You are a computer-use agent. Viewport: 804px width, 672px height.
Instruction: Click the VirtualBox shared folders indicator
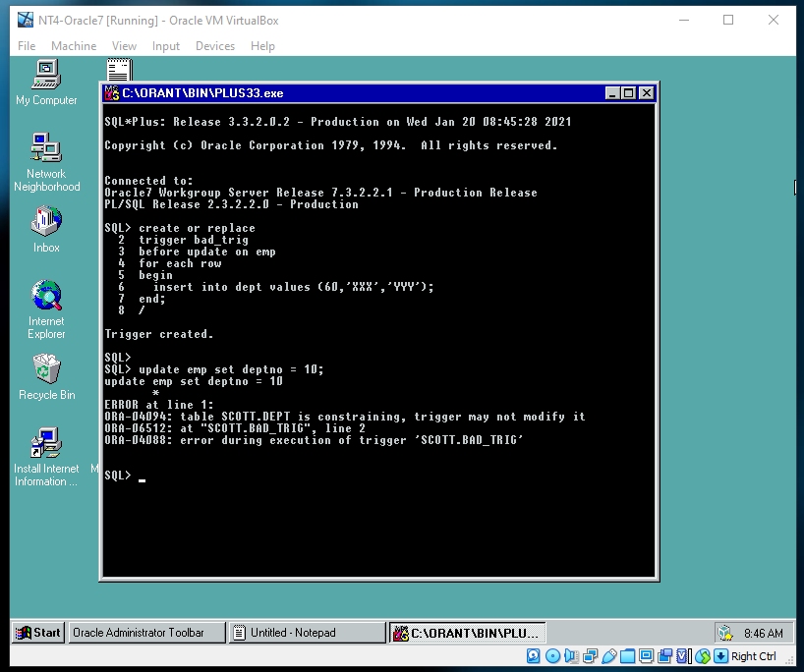tap(628, 656)
